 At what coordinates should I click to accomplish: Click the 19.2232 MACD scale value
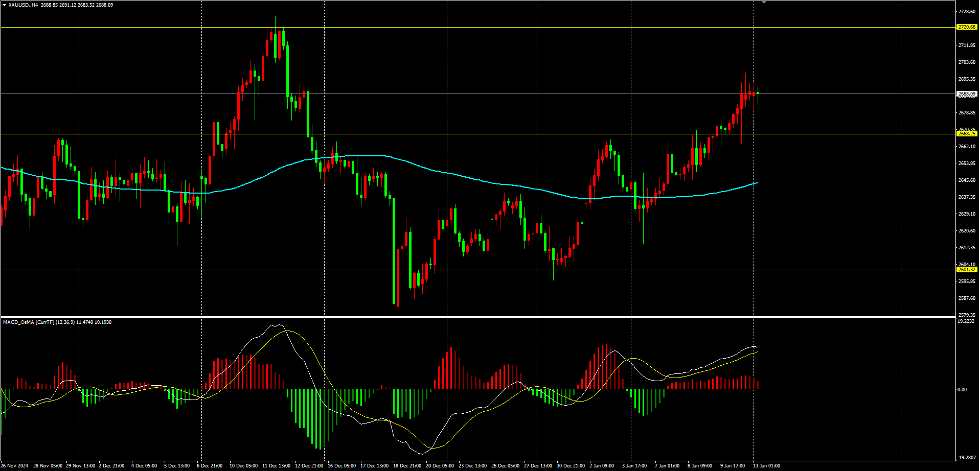966,321
